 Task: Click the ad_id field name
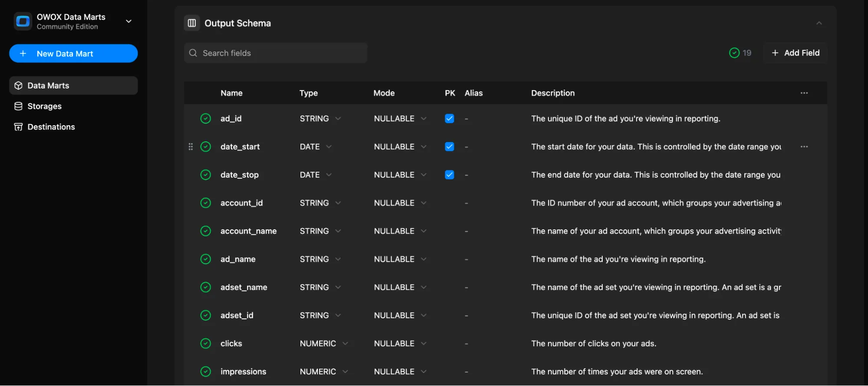[231, 118]
